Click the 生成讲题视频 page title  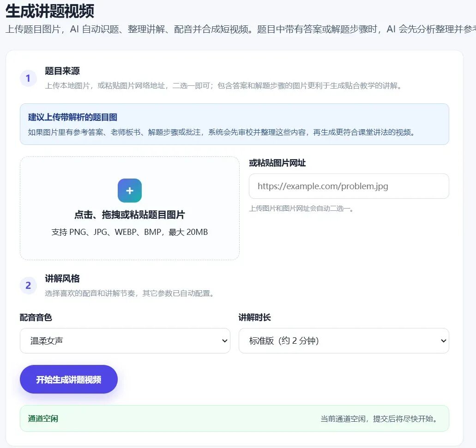(x=50, y=11)
